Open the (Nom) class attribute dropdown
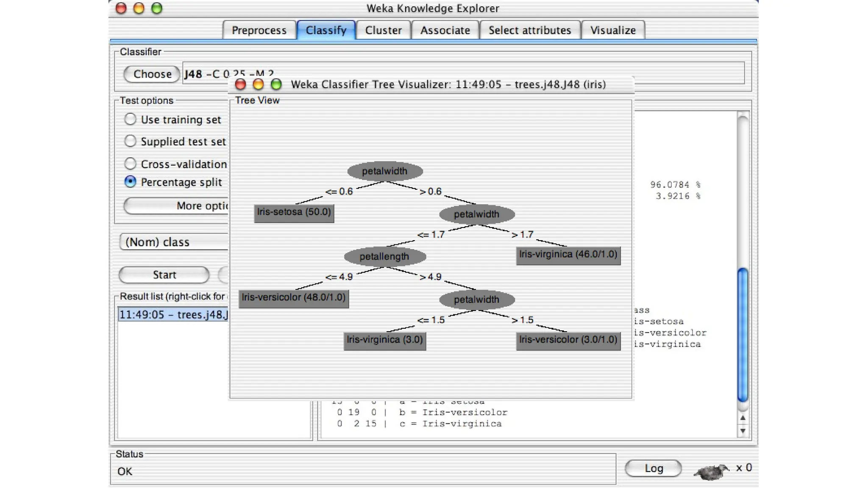868x488 pixels. (x=174, y=242)
